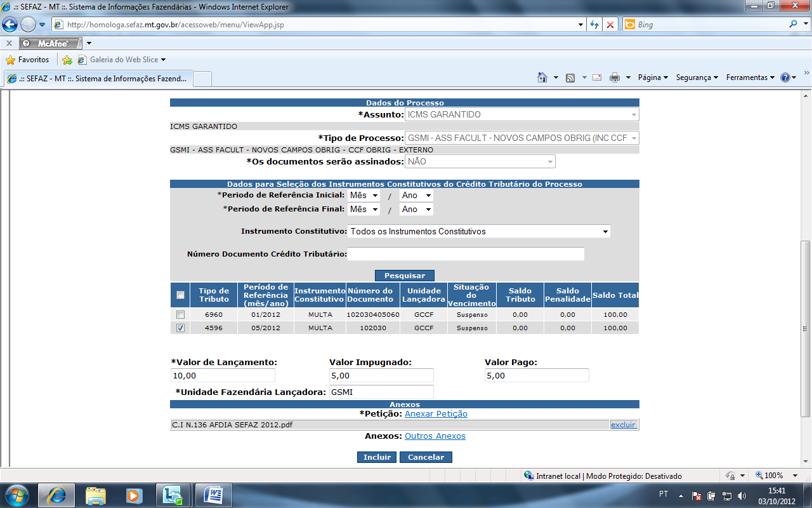The width and height of the screenshot is (812, 508).
Task: Open the Home page icon in command bar
Action: (x=542, y=77)
